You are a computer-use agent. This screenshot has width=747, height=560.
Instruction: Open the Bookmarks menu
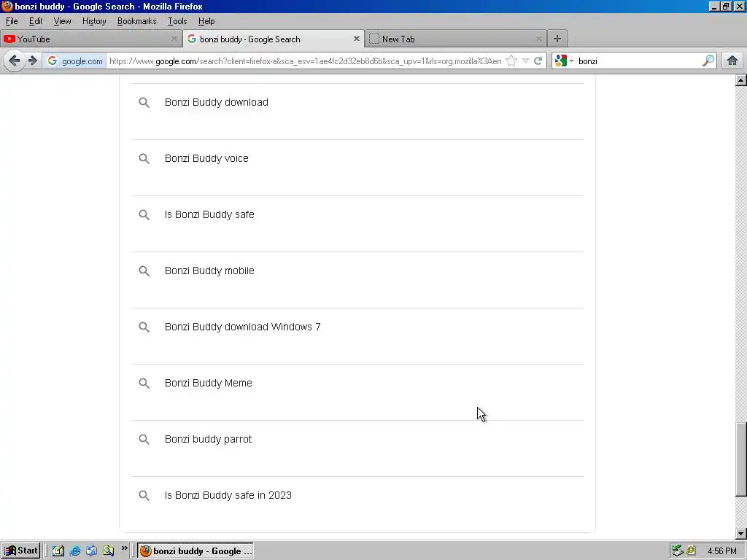(x=136, y=21)
